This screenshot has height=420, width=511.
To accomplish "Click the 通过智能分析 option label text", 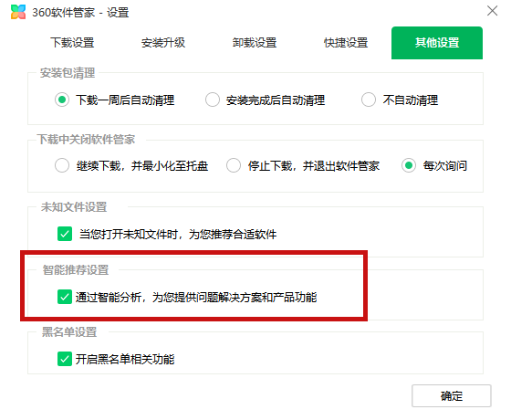I will pyautogui.click(x=196, y=297).
